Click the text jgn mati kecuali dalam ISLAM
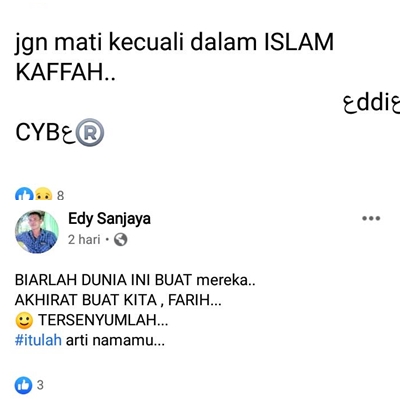The height and width of the screenshot is (403, 403). pos(174,43)
